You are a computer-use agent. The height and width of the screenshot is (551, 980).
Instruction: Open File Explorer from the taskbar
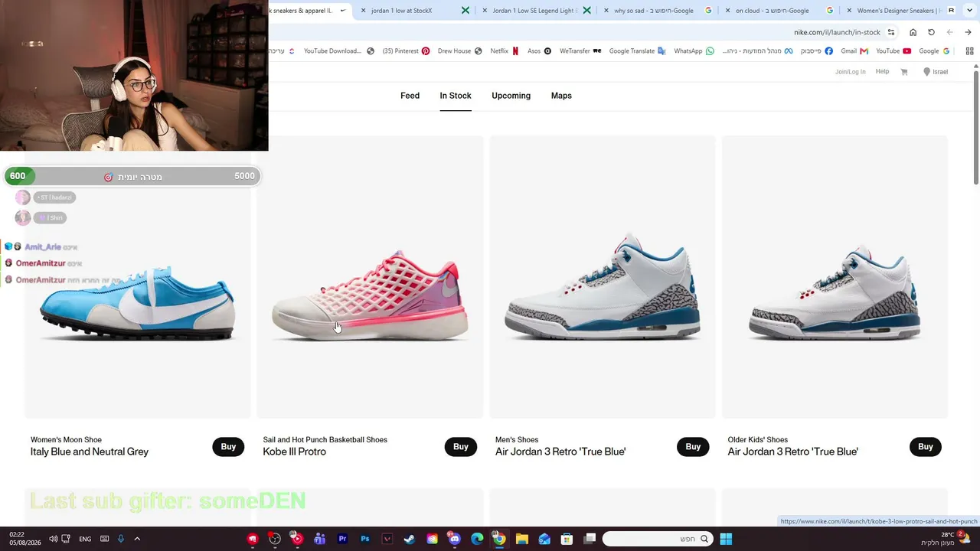(x=522, y=539)
